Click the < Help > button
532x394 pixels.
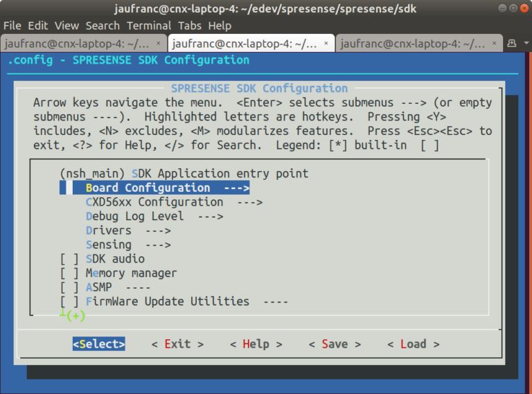[256, 344]
